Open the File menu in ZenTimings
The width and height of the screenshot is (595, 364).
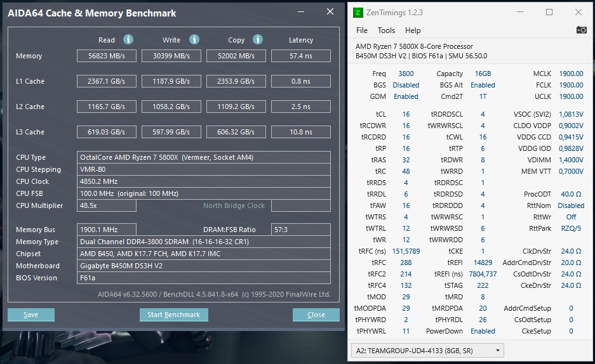point(361,30)
